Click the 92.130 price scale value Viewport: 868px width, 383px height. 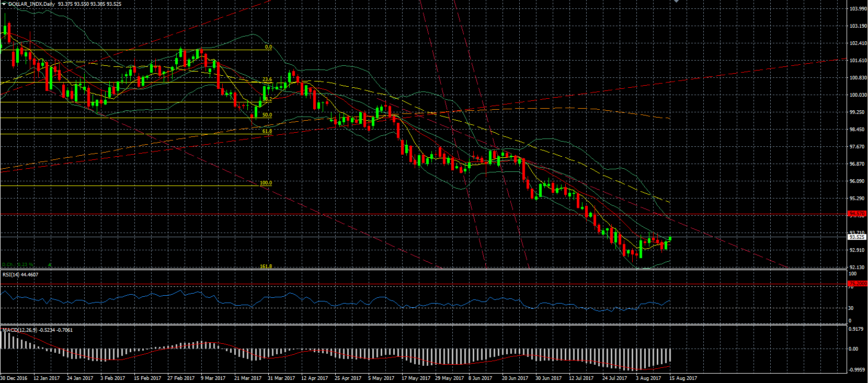point(856,268)
